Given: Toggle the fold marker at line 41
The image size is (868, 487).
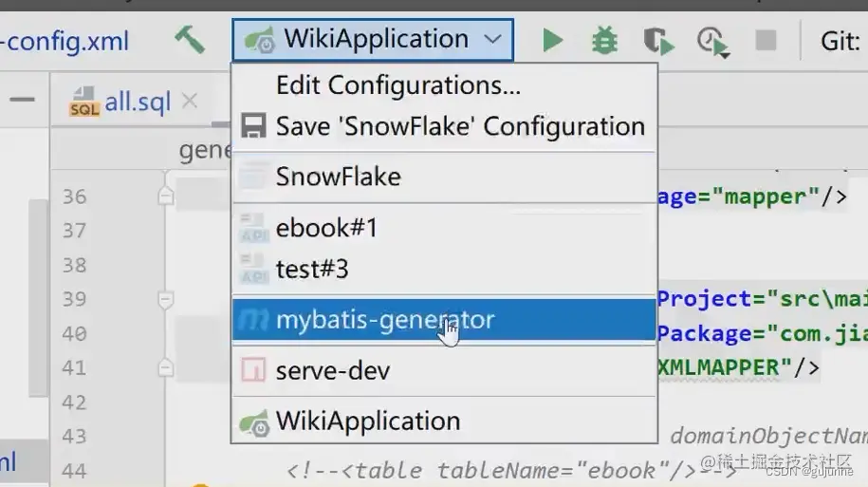Looking at the screenshot, I should pyautogui.click(x=165, y=368).
